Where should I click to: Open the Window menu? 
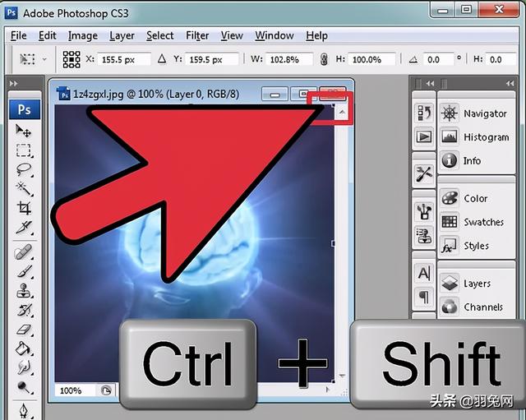(x=275, y=35)
